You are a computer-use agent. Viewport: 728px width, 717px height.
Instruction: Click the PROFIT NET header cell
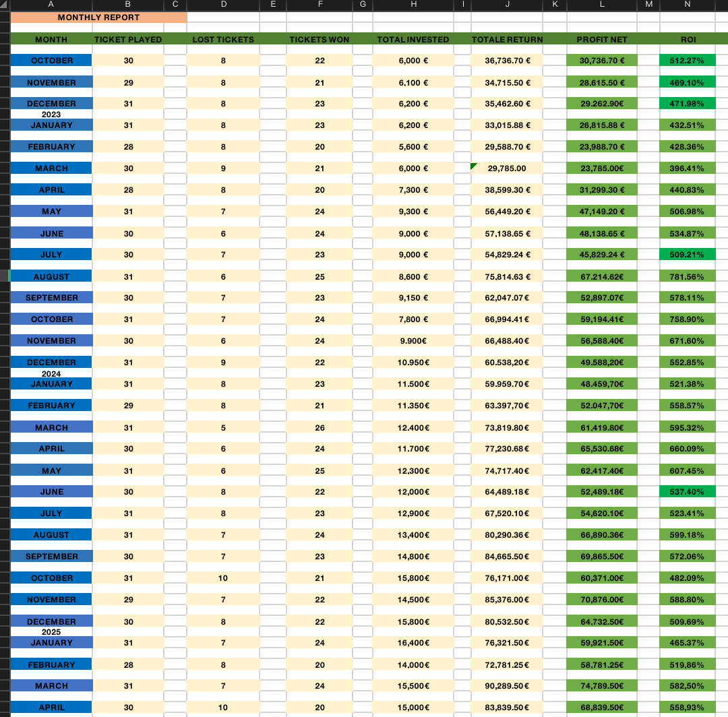[x=602, y=40]
